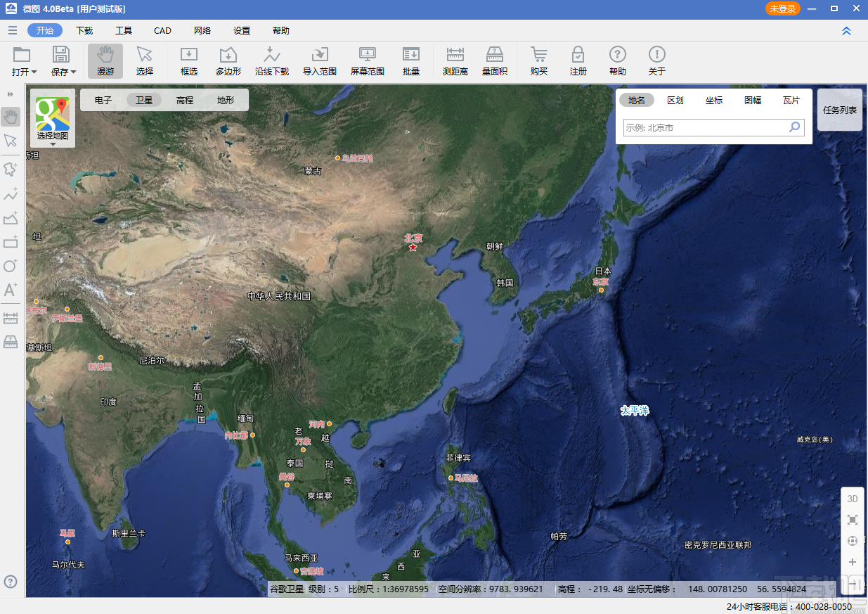This screenshot has height=614, width=868.
Task: Open 批量 batch download
Action: point(411,61)
